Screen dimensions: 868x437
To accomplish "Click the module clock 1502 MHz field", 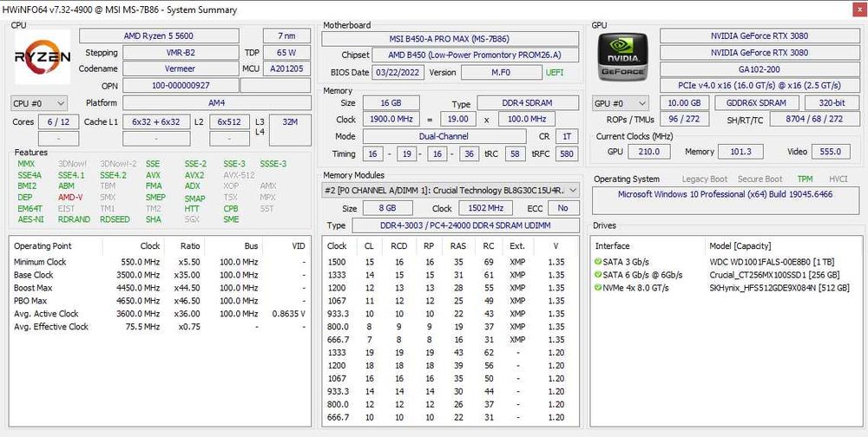I will pos(485,208).
